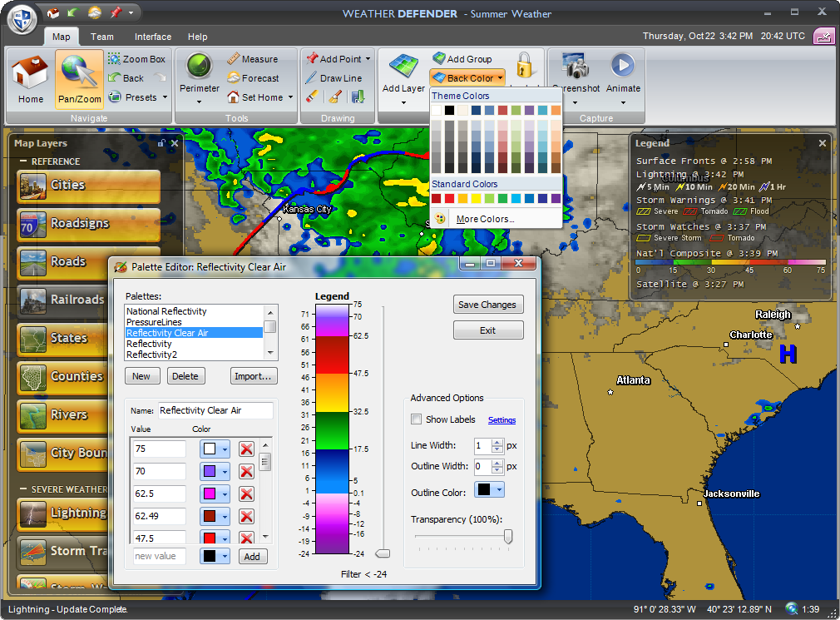Toggle the Rivers map layer
Viewport: 840px width, 620px height.
click(88, 414)
